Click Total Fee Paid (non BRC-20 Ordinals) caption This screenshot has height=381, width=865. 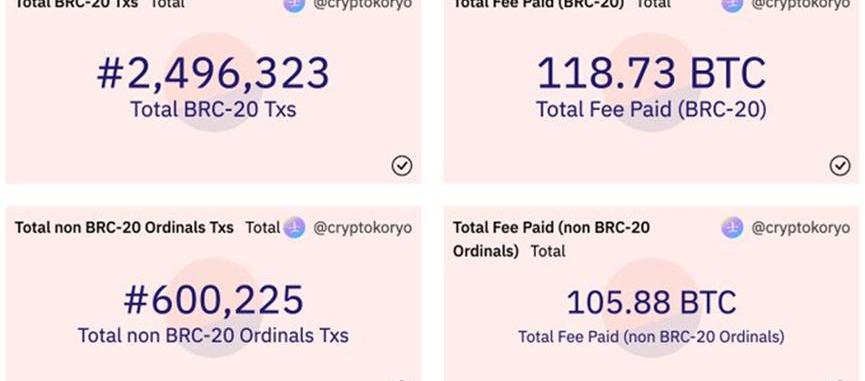pos(651,336)
